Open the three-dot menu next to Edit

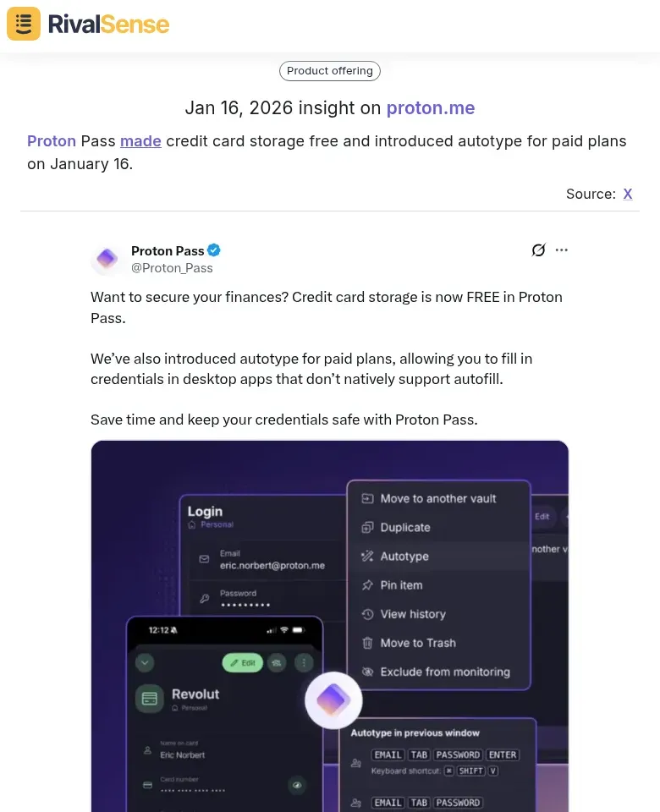pyautogui.click(x=302, y=662)
